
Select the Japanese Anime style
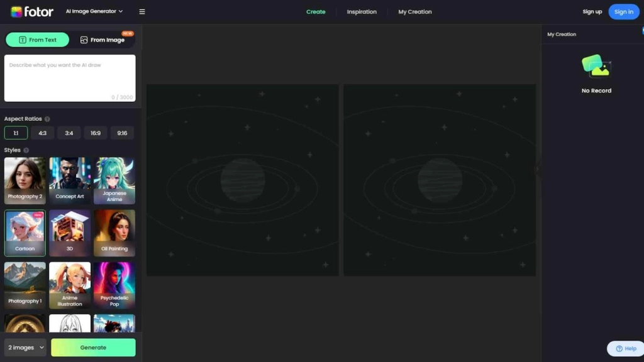coord(114,181)
